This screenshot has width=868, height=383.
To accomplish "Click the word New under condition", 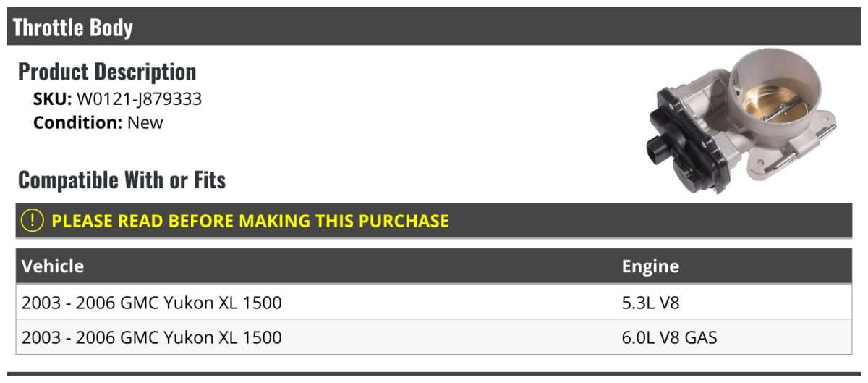I will click(145, 122).
